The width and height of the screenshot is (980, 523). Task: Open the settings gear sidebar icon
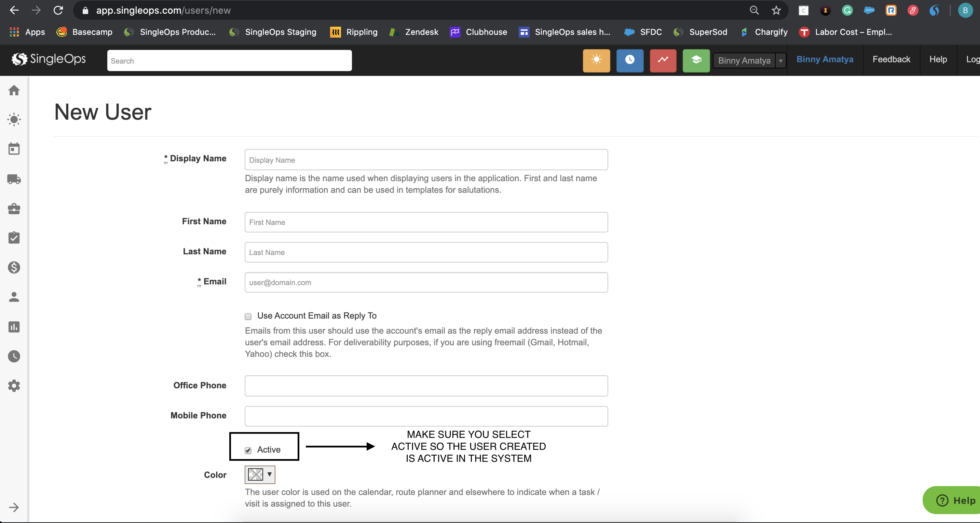[14, 386]
